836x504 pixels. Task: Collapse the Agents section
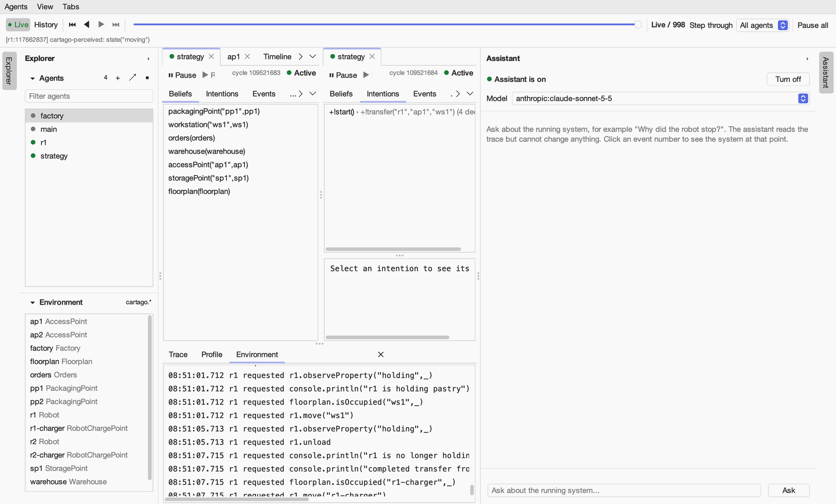[x=33, y=79]
